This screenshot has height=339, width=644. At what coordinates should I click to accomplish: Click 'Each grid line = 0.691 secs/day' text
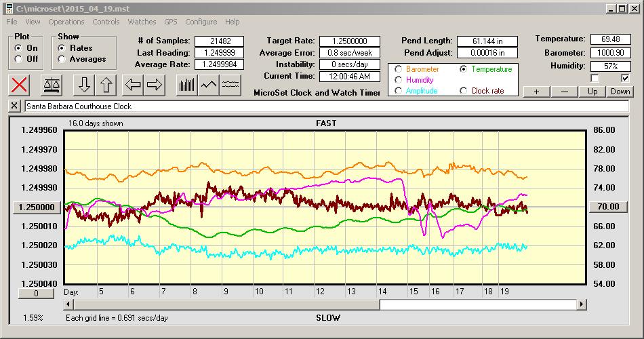tap(117, 317)
